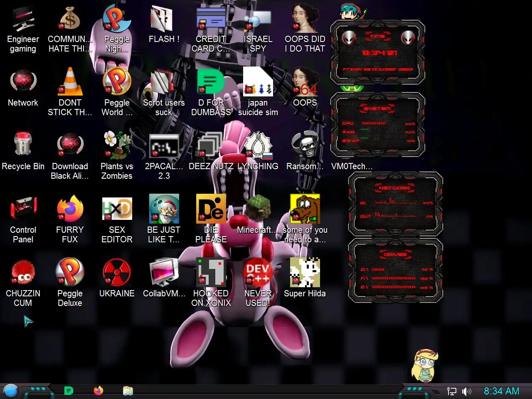
Task: Open the CREDIT CARD C... icon
Action: pos(211,29)
